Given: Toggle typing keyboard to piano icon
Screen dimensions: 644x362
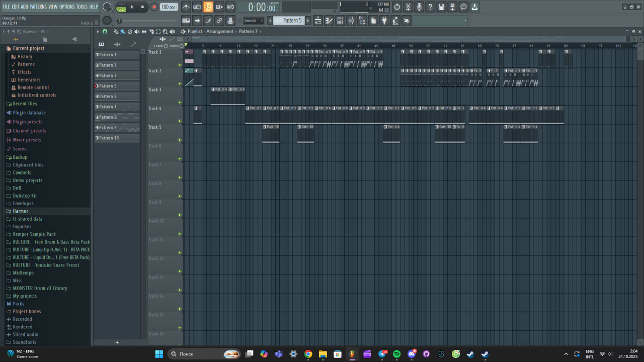Looking at the screenshot, I should pos(186,21).
